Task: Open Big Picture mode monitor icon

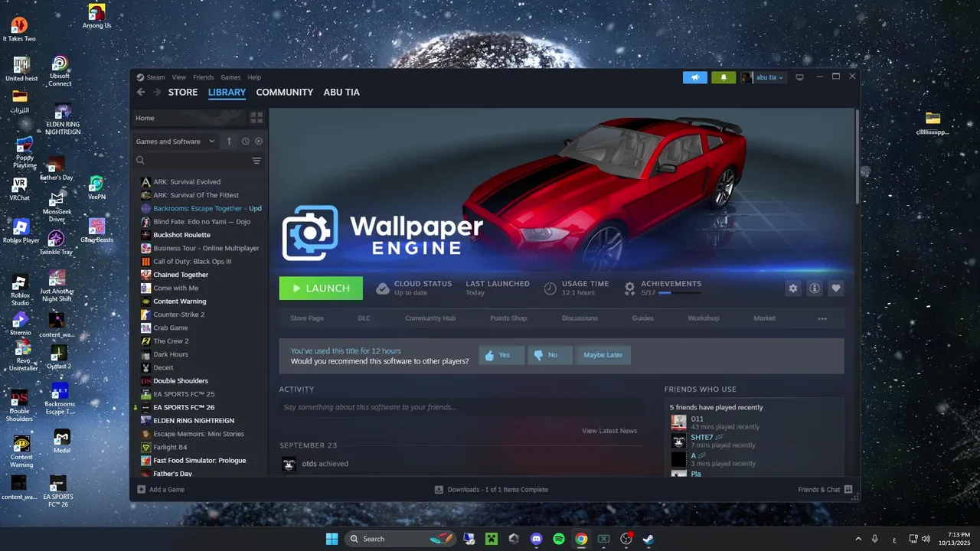Action: tap(800, 77)
